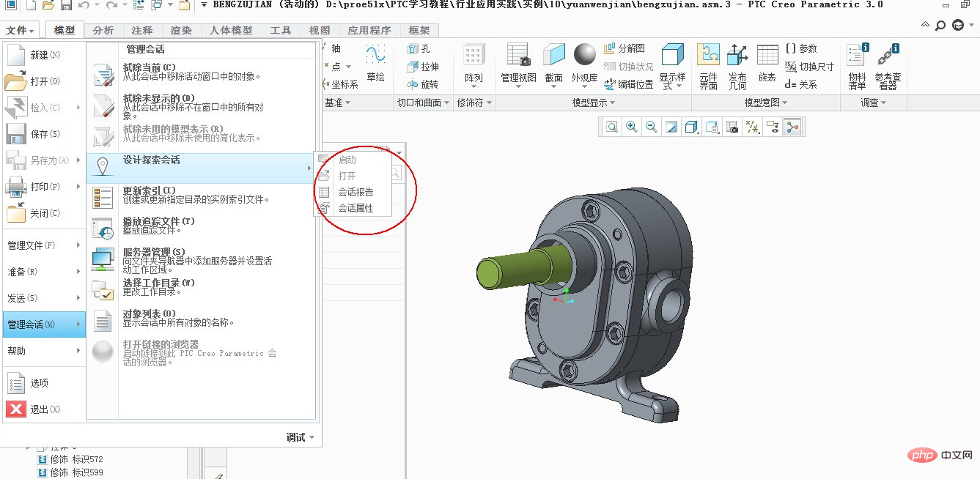Expand the Cosmetic (修饰符) group dropdown
This screenshot has width=980, height=479.
(474, 103)
